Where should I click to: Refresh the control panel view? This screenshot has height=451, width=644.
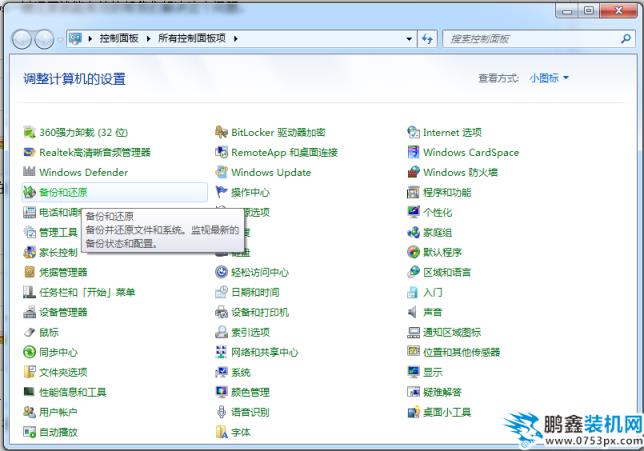pos(427,39)
